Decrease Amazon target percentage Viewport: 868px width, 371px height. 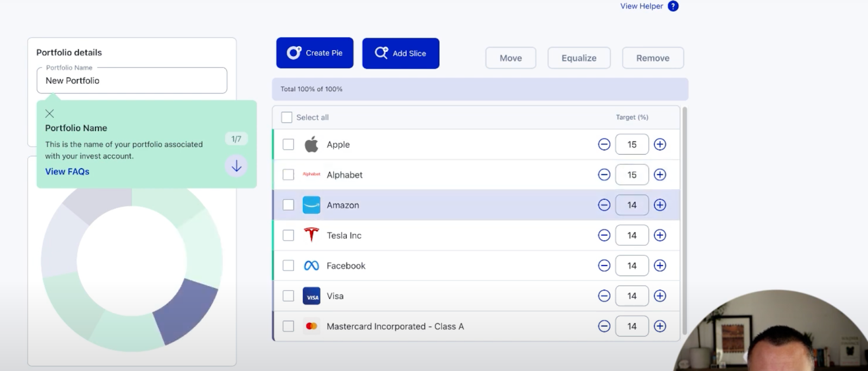[x=604, y=205]
